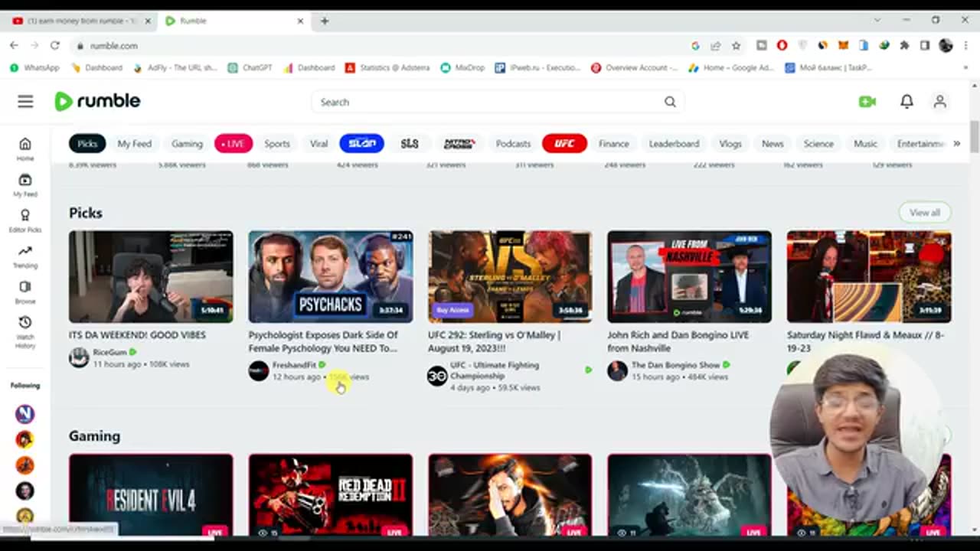Open the extensions puzzle icon
Image resolution: width=980 pixels, height=551 pixels.
tap(904, 46)
